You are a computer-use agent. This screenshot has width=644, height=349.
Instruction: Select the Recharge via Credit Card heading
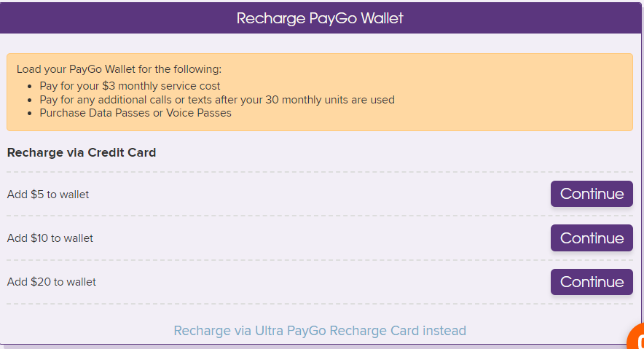tap(82, 152)
